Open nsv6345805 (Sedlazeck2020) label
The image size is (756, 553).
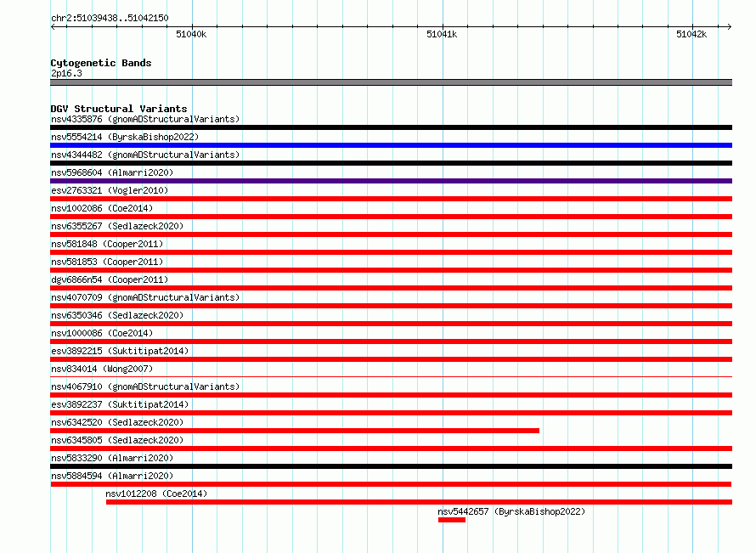117,440
